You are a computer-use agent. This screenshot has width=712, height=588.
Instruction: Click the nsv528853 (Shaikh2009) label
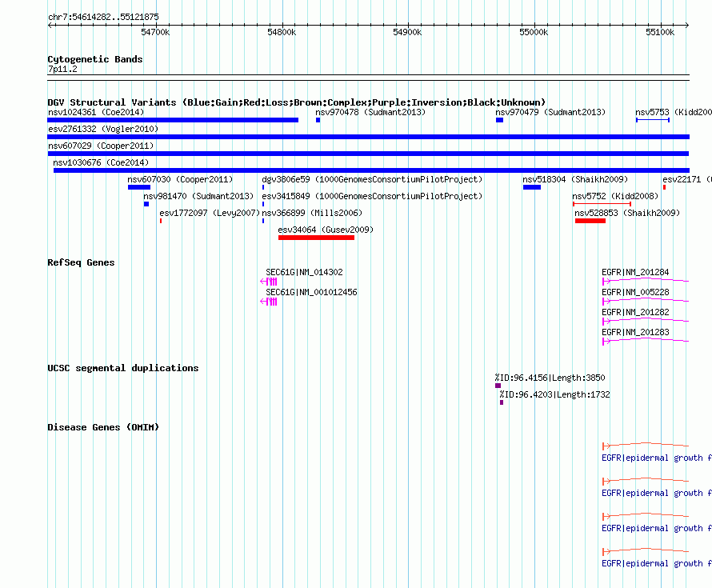627,213
